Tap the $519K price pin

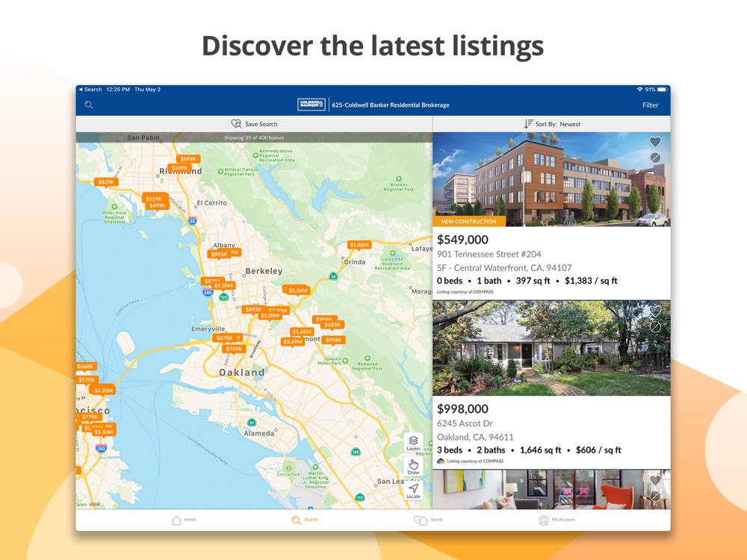(154, 199)
